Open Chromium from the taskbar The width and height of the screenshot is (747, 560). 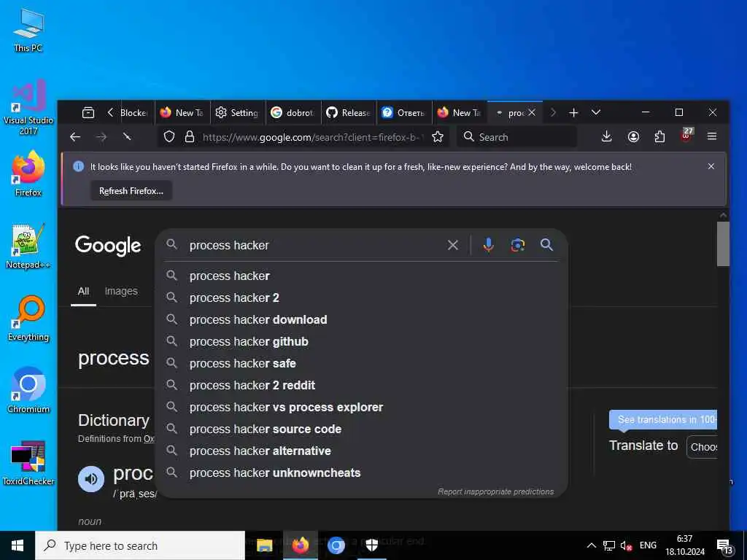[336, 545]
